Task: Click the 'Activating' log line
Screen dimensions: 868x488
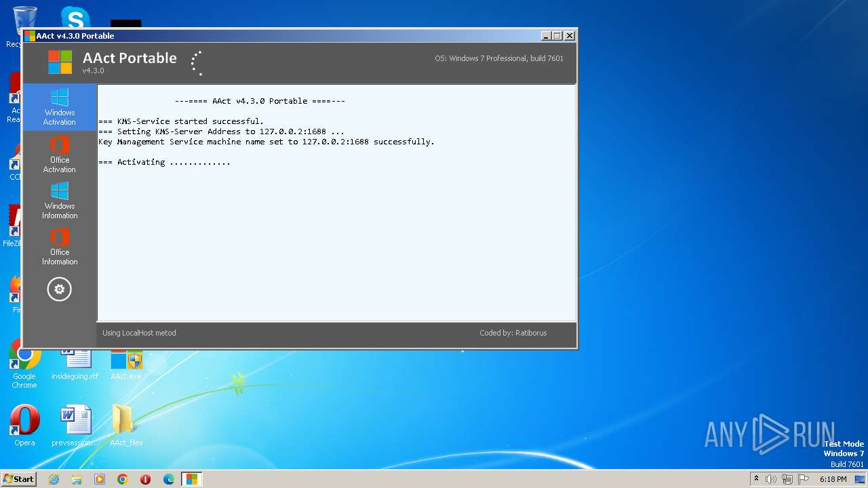Action: click(164, 162)
